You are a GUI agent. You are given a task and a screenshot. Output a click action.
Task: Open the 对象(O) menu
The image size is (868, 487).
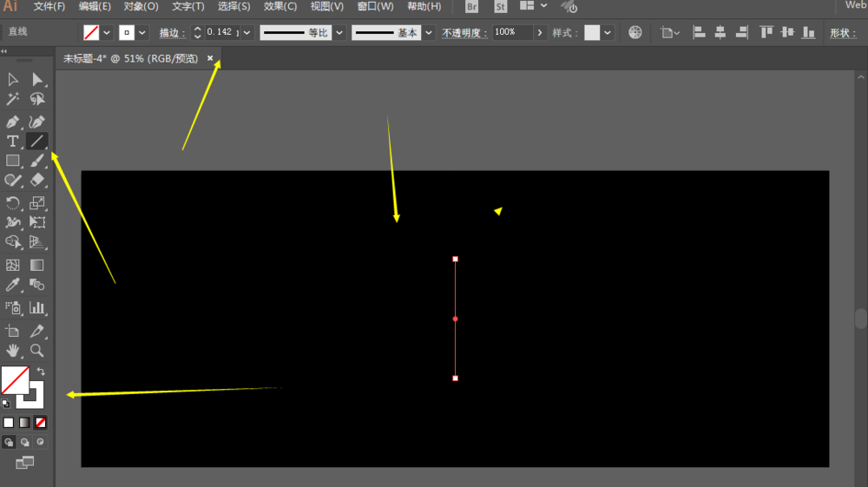pos(141,7)
